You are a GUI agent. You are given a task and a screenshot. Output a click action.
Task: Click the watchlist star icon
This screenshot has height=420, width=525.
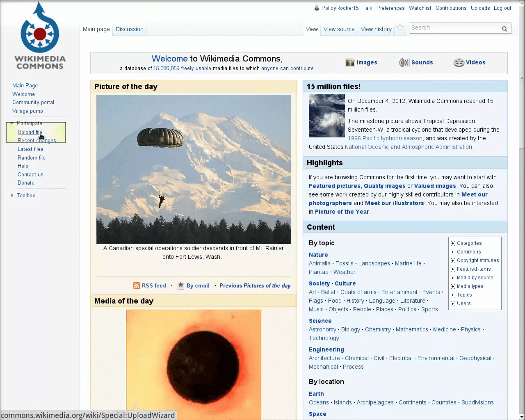[x=400, y=28]
